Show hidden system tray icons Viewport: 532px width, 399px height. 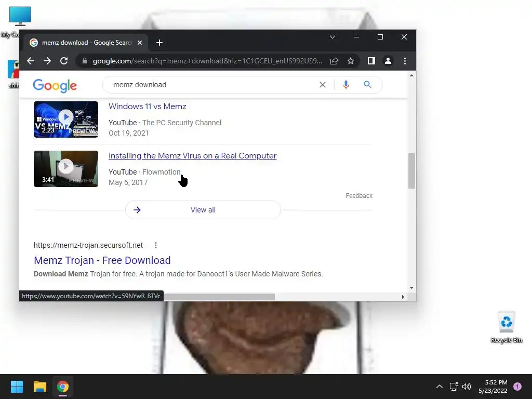[440, 387]
